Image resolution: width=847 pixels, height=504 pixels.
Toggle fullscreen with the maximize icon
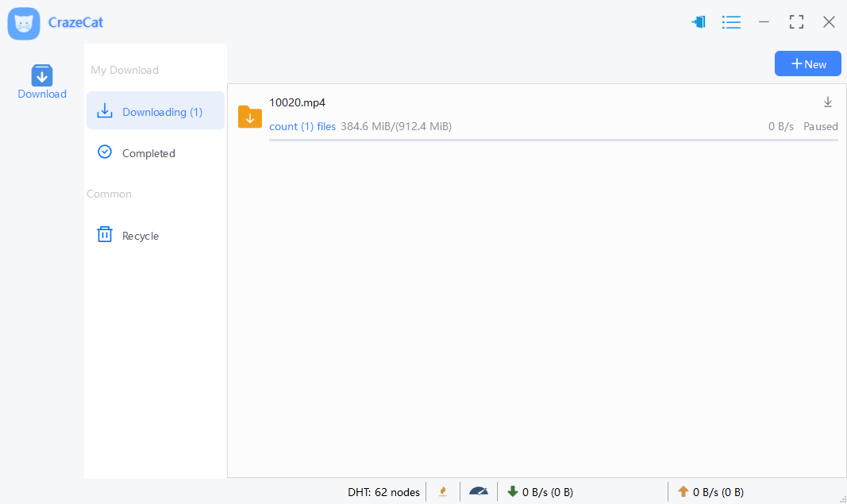click(796, 22)
